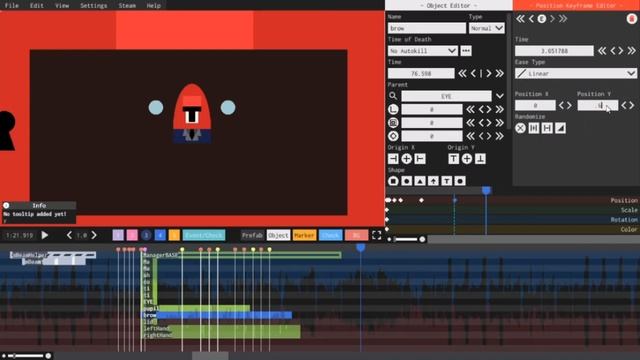
Task: Click the red BG button
Action: (356, 235)
